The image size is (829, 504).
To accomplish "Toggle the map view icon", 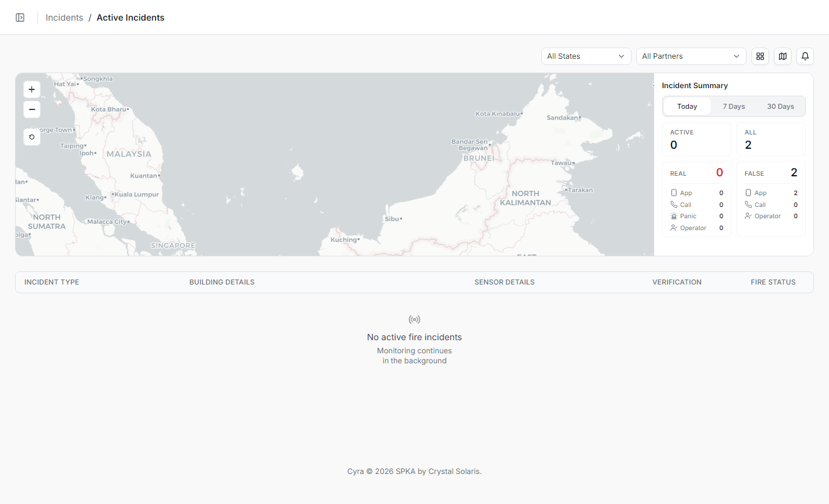I will point(783,56).
